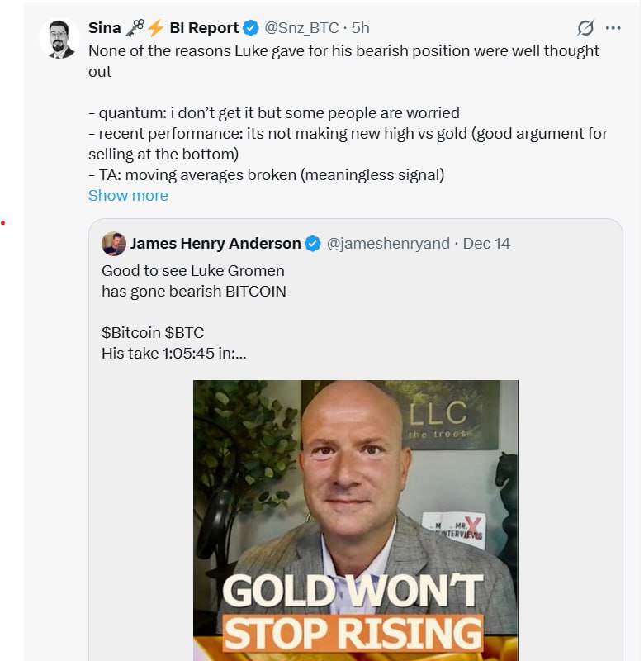
Task: Open the Grok explain-post icon
Action: pos(585,28)
